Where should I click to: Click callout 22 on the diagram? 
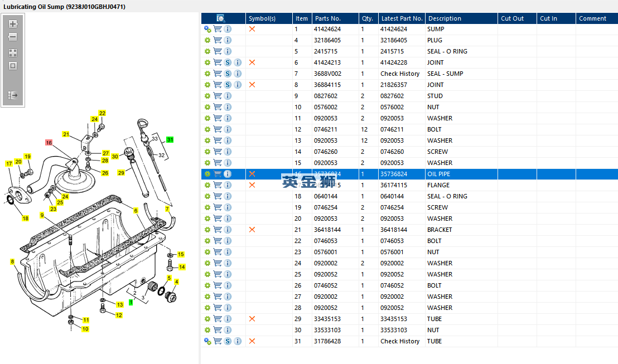click(x=102, y=113)
